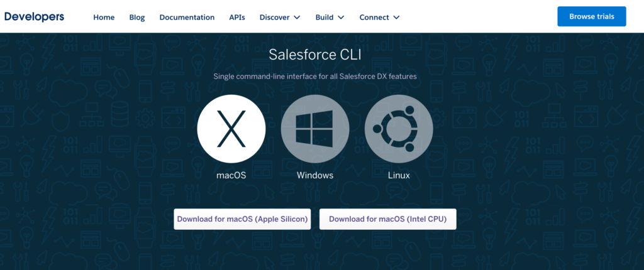Click the Developers logo in header

[34, 17]
